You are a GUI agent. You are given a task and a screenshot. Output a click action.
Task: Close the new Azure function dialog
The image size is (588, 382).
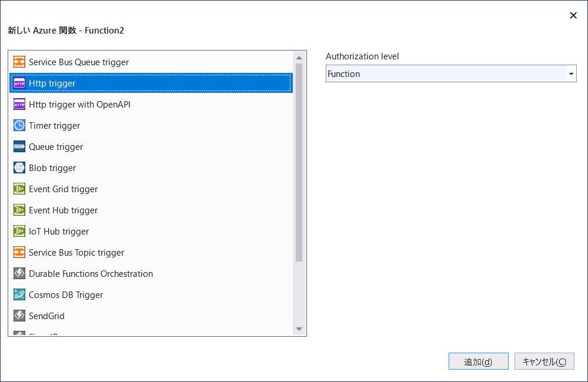[573, 15]
